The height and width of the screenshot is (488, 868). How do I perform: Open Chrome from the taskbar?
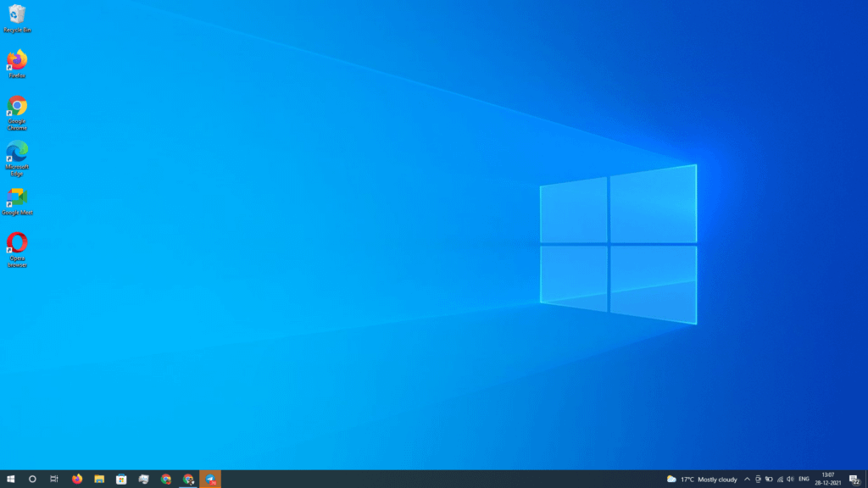pos(164,479)
